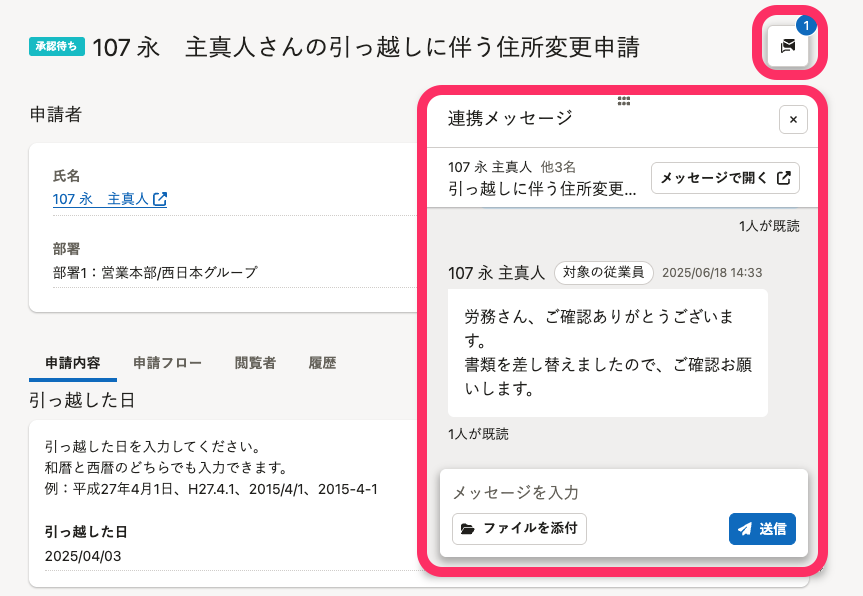Click the paper plane icon in 送信
Screen dimensions: 863x596
click(x=745, y=529)
